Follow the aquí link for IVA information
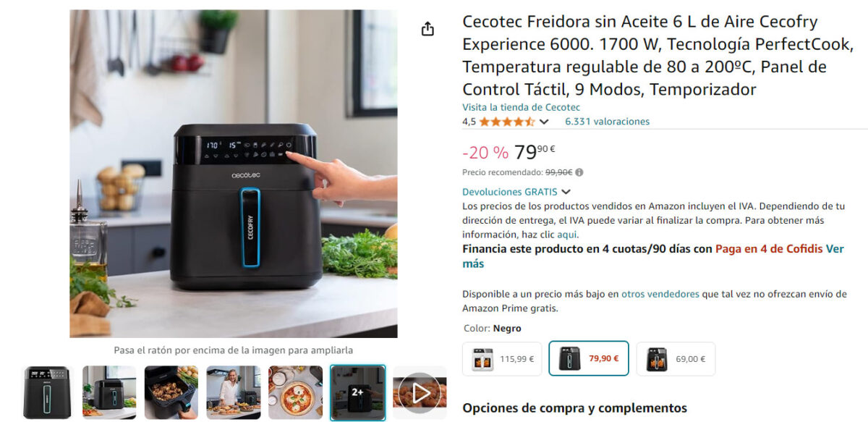 pos(567,235)
